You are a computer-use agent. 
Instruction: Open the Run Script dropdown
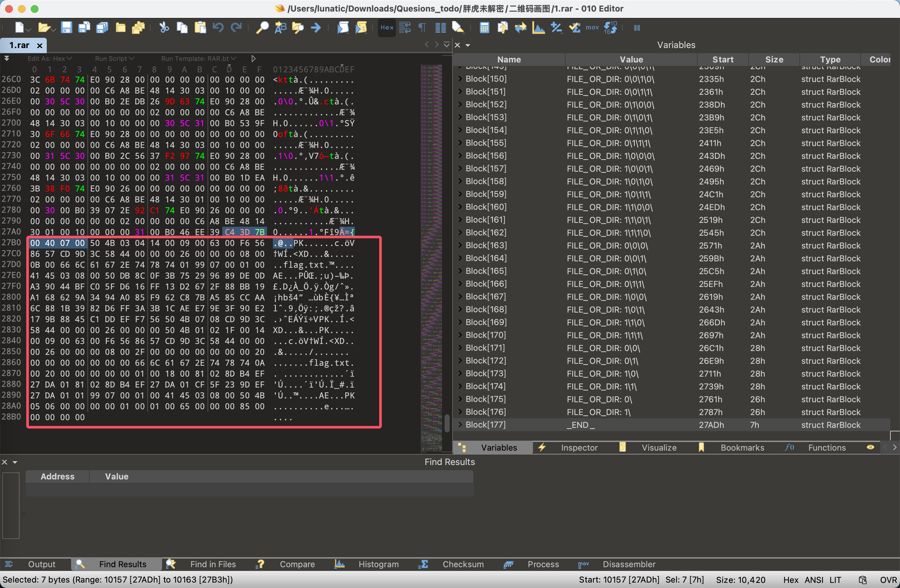pyautogui.click(x=115, y=59)
